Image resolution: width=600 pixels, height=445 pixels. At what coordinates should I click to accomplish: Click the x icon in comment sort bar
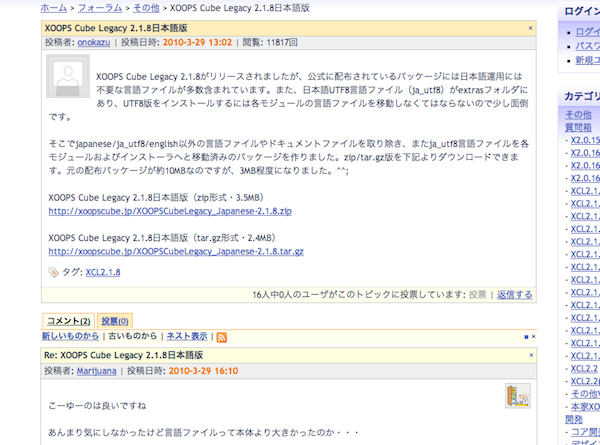click(533, 337)
